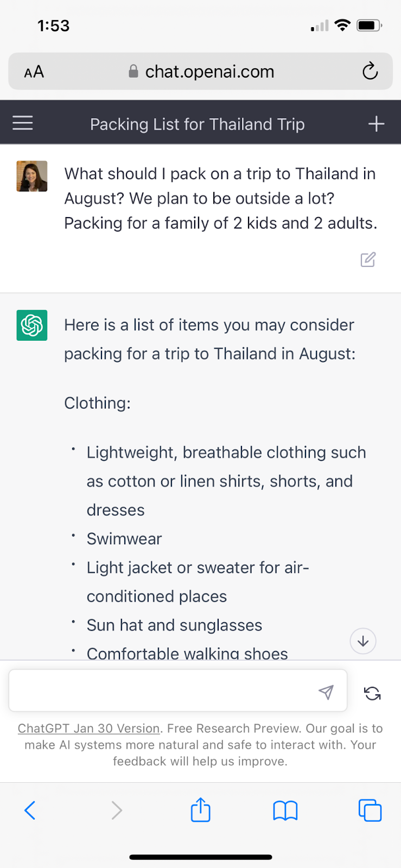401x868 pixels.
Task: Go back to previous page
Action: click(x=30, y=810)
